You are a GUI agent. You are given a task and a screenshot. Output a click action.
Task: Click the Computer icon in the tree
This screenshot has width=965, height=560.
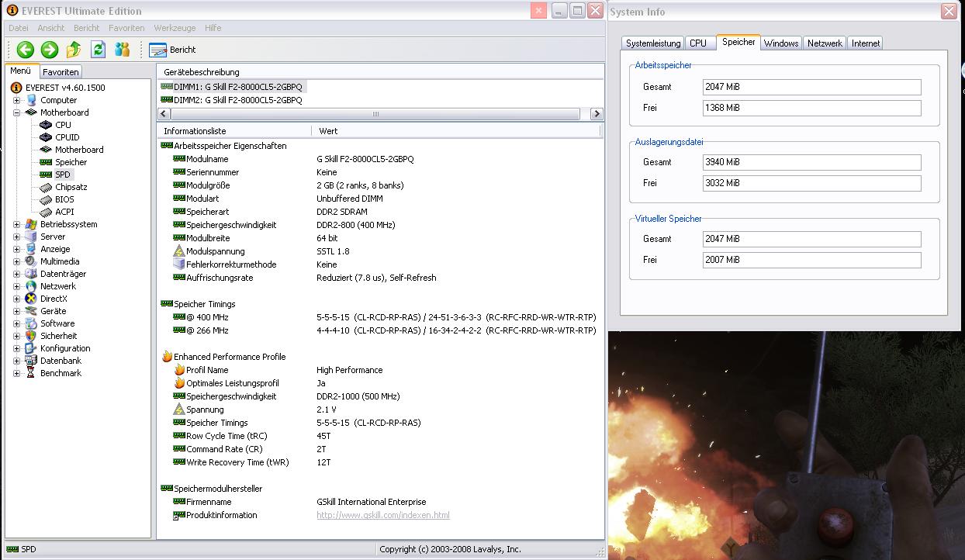(31, 100)
